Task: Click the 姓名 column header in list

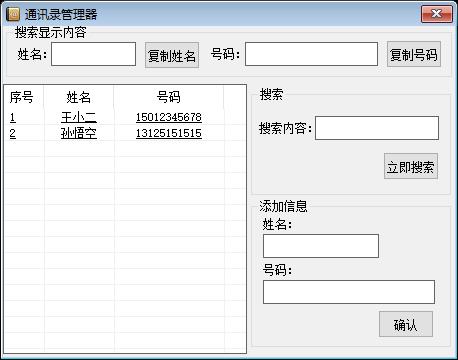Action: [x=79, y=97]
